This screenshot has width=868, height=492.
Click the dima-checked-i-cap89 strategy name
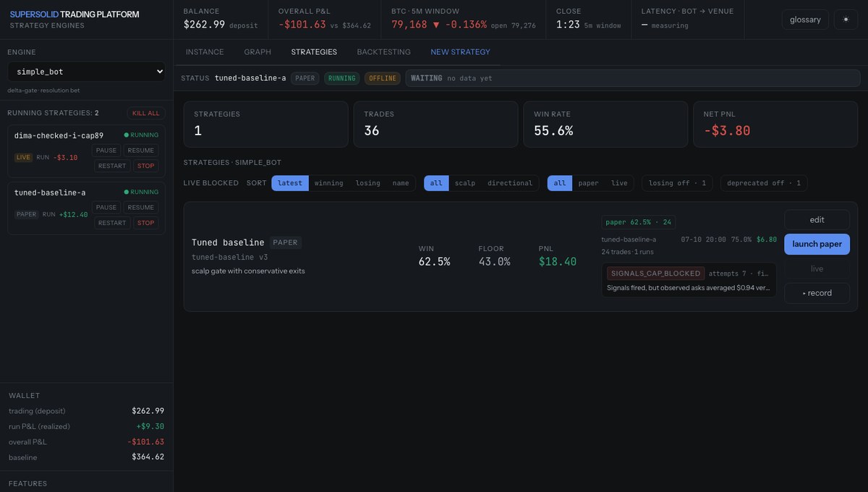(x=59, y=135)
